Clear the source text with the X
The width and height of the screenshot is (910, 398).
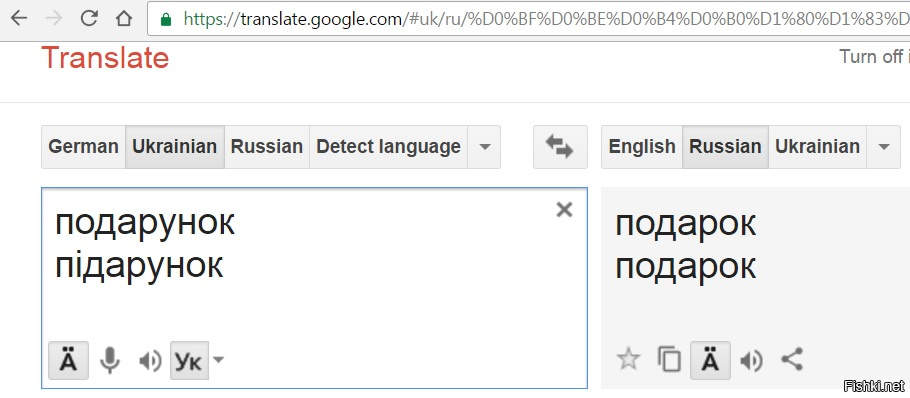coord(564,210)
